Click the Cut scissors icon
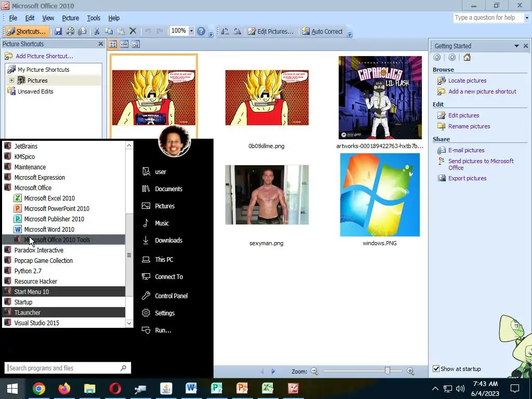The width and height of the screenshot is (532, 399). pyautogui.click(x=97, y=32)
